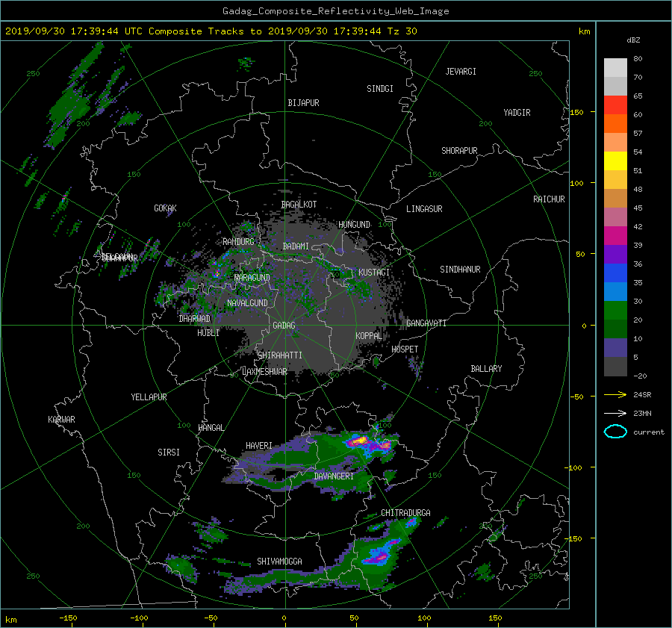672x628 pixels.
Task: Click the DHARWAD city label
Action: (195, 319)
